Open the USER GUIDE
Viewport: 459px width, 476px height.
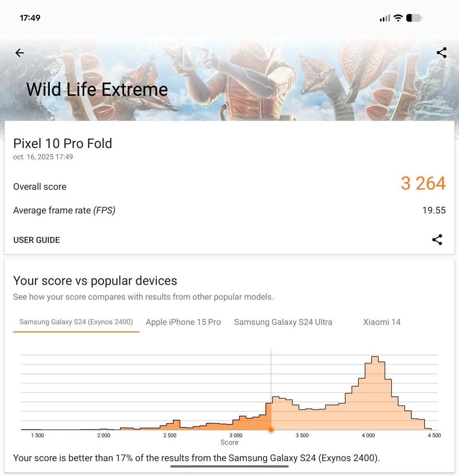[x=36, y=240]
